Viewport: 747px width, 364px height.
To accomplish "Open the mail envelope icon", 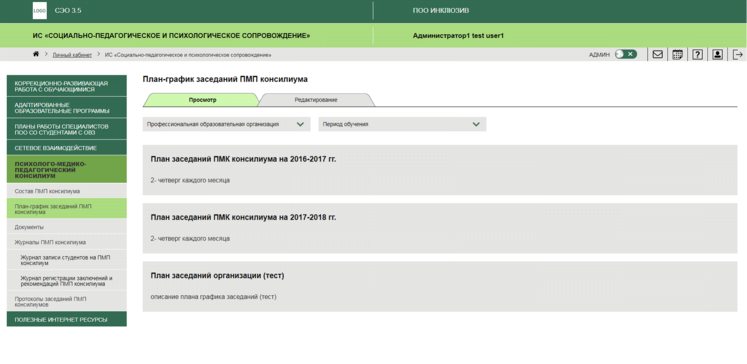I will tap(657, 54).
